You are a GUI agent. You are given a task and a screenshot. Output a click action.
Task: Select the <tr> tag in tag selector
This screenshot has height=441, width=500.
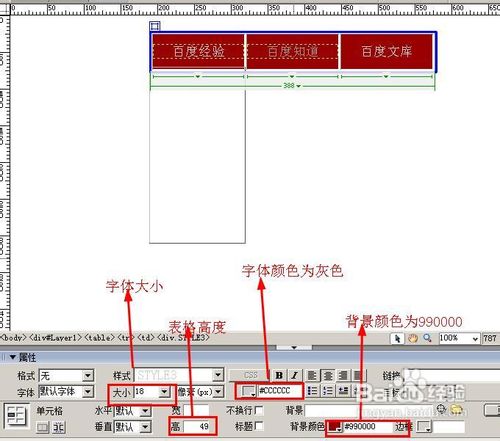(125, 338)
